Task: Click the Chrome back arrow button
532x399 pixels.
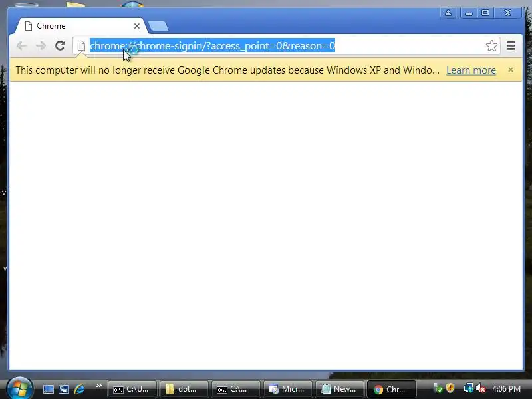Action: click(22, 45)
